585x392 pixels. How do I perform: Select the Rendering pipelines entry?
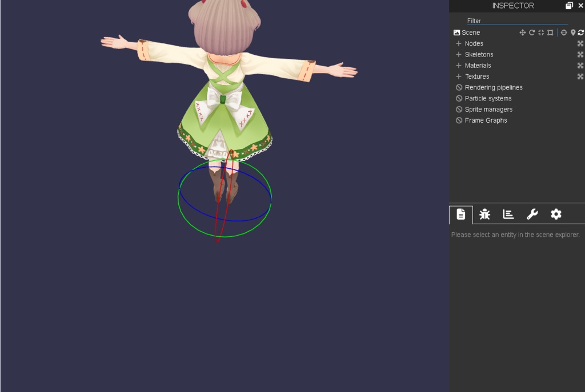(x=493, y=87)
